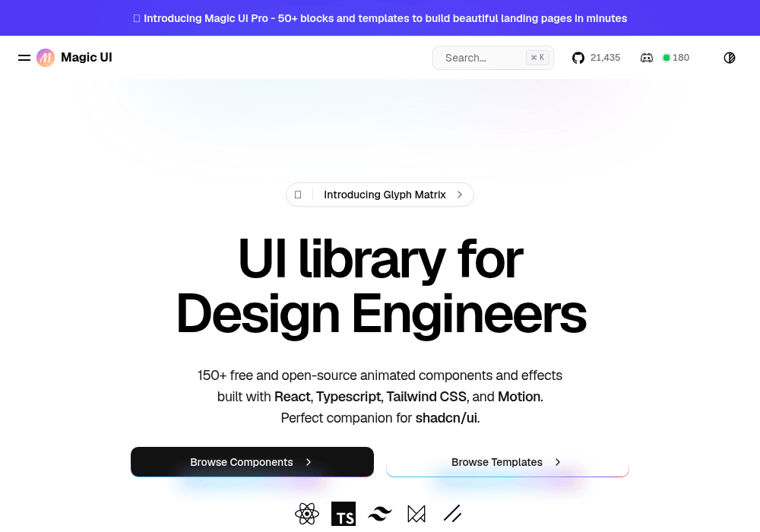Toggle the dark/light theme switch

730,58
